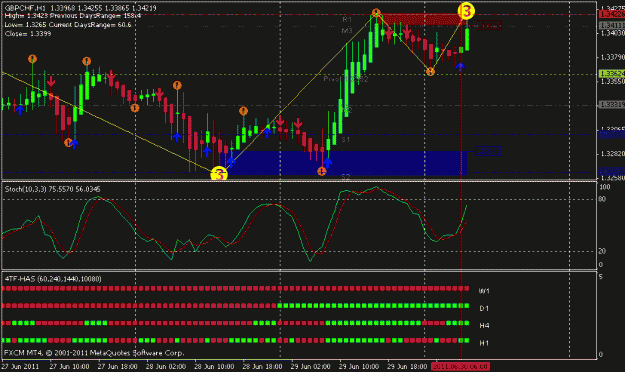Select the red resistance zone rectangle
This screenshot has height=372, width=625.
(x=421, y=19)
